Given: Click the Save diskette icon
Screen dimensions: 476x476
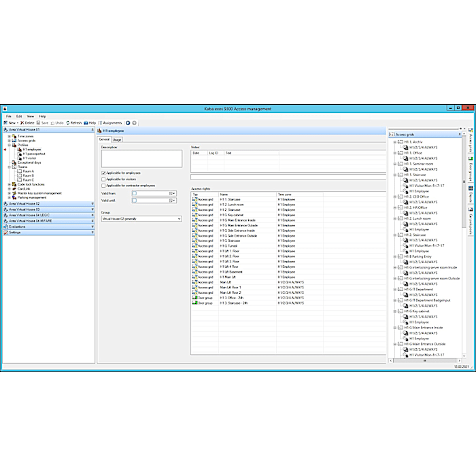Looking at the screenshot, I should point(38,123).
